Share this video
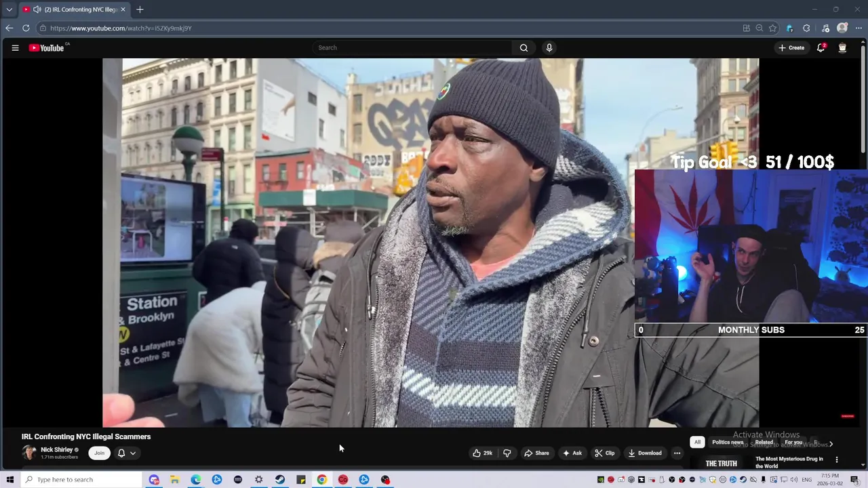 coord(536,453)
